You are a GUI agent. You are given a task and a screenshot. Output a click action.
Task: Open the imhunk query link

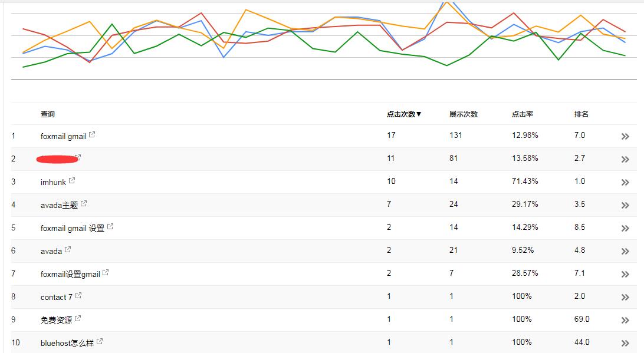(53, 182)
